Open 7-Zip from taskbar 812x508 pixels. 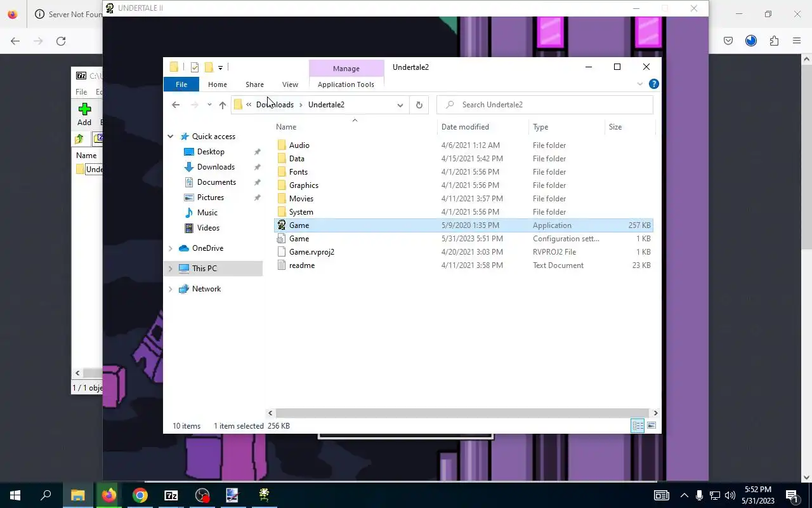[x=171, y=495]
